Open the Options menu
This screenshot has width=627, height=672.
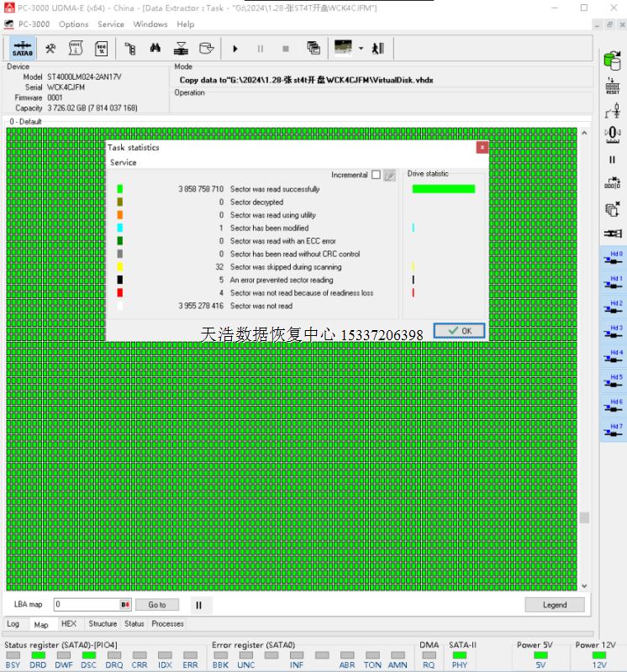(74, 24)
